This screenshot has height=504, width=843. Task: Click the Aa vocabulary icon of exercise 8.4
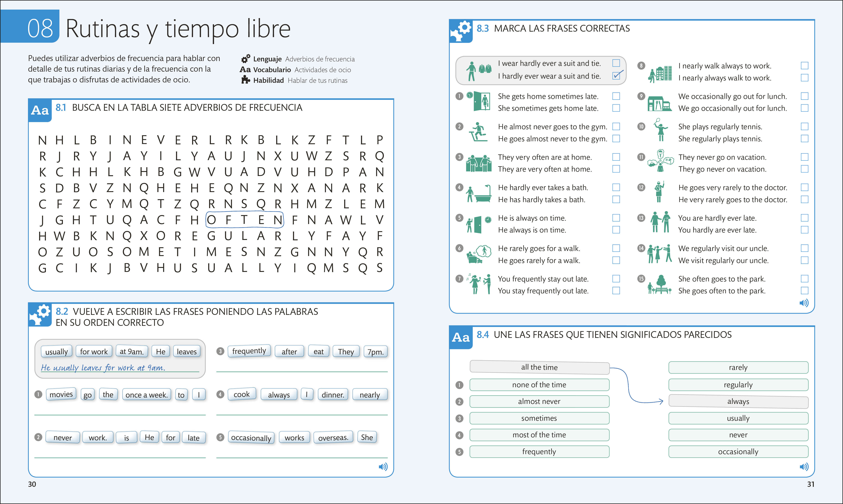coord(461,338)
